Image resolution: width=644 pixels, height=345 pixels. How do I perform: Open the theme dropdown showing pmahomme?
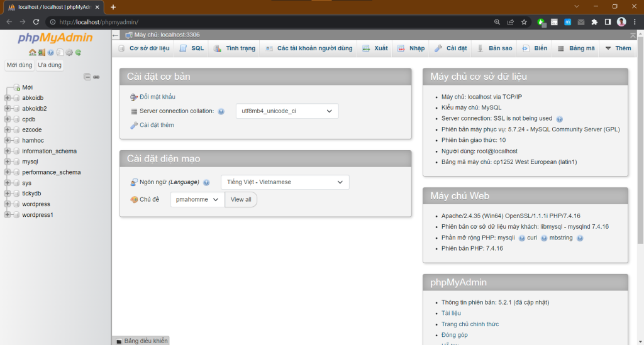[x=197, y=199]
